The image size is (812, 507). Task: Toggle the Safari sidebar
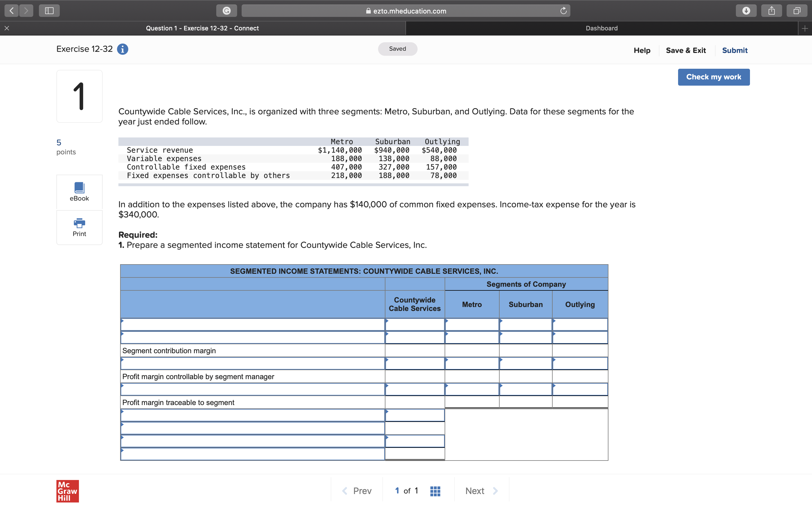coord(49,10)
